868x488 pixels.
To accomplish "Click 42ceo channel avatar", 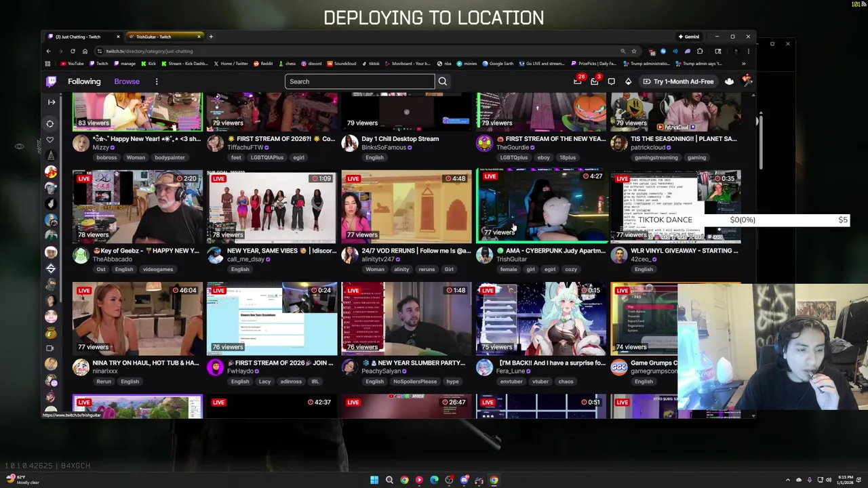I will pyautogui.click(x=619, y=255).
